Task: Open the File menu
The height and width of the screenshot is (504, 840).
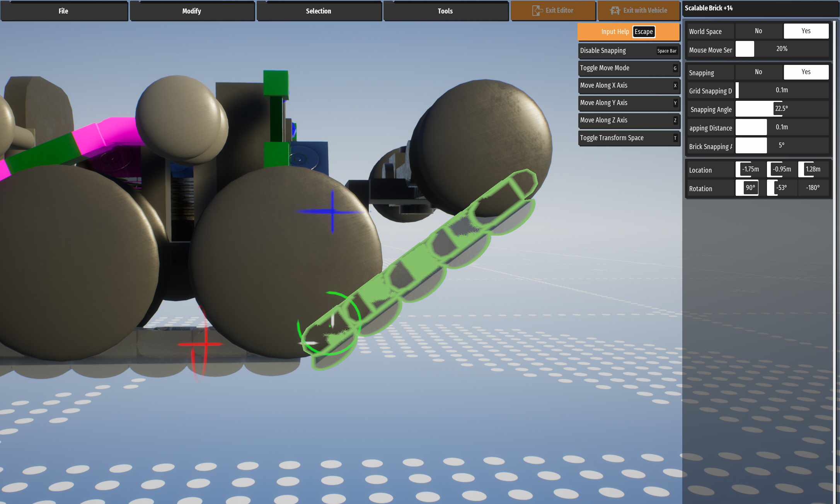Action: (x=64, y=11)
